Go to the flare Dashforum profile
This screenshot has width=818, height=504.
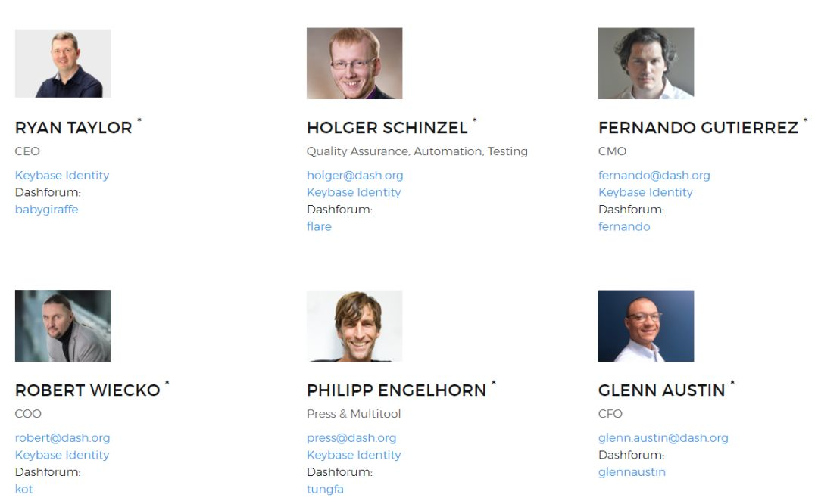(319, 226)
